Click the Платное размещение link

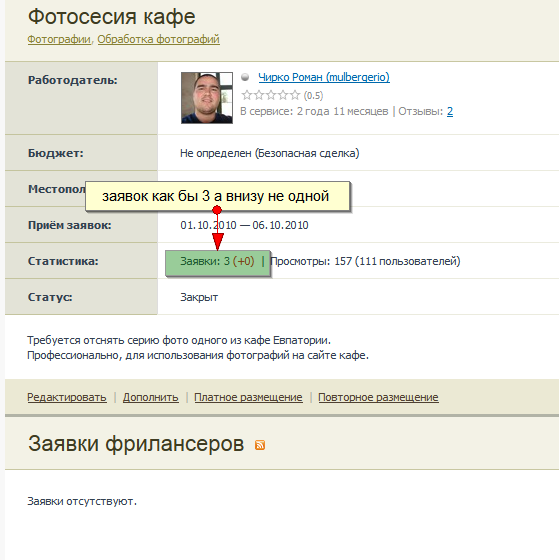coord(248,397)
